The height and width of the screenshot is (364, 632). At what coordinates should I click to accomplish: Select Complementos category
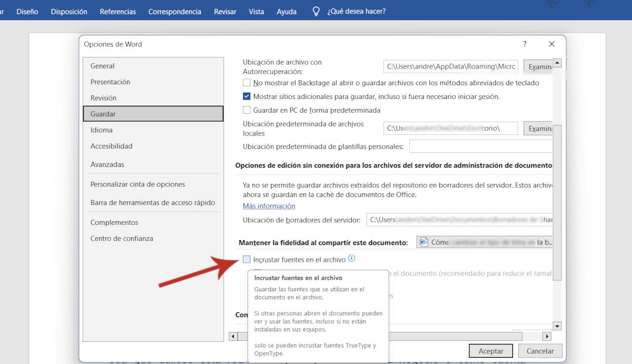click(153, 222)
